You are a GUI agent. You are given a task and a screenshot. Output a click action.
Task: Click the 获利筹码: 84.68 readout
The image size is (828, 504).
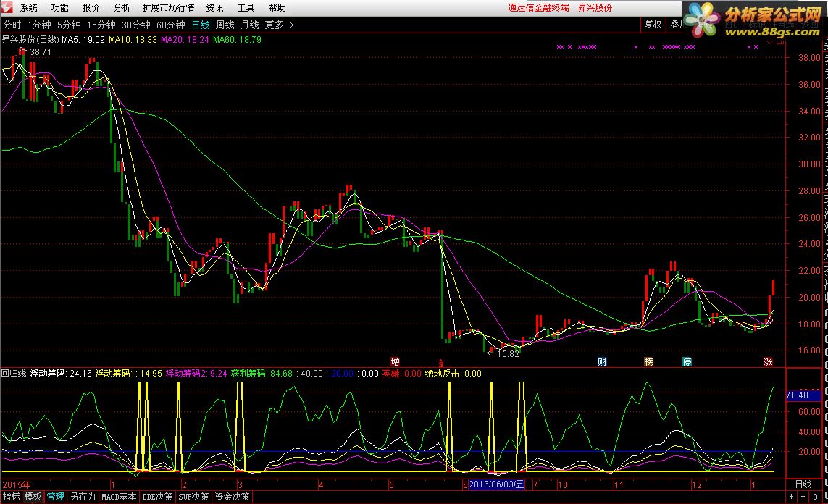click(262, 374)
